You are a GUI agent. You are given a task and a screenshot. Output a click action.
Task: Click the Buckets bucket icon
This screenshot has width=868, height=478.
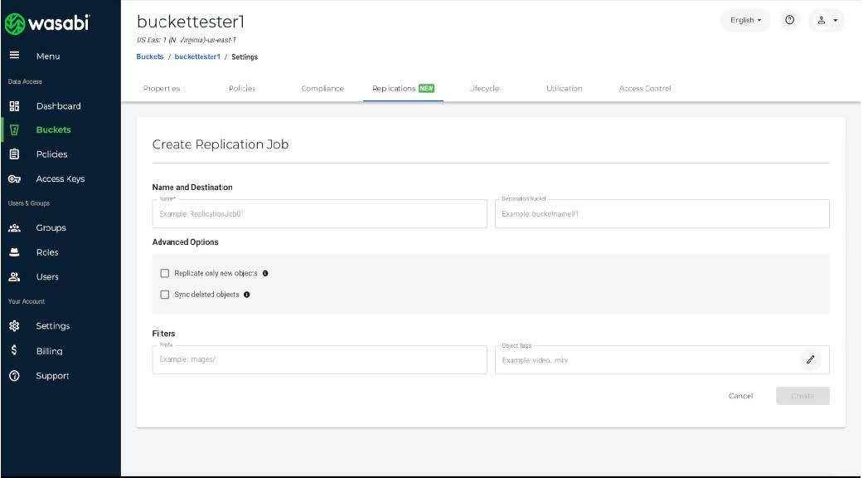tap(14, 129)
